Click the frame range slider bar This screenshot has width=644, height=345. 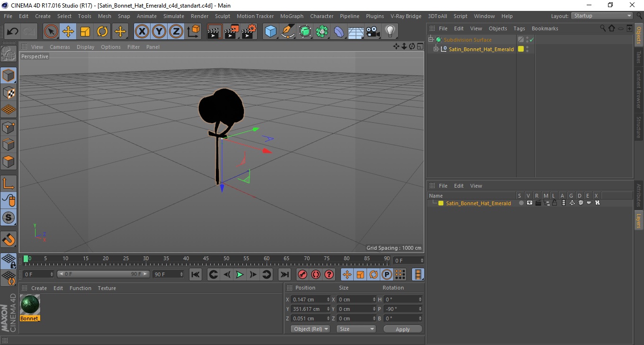[x=103, y=274]
